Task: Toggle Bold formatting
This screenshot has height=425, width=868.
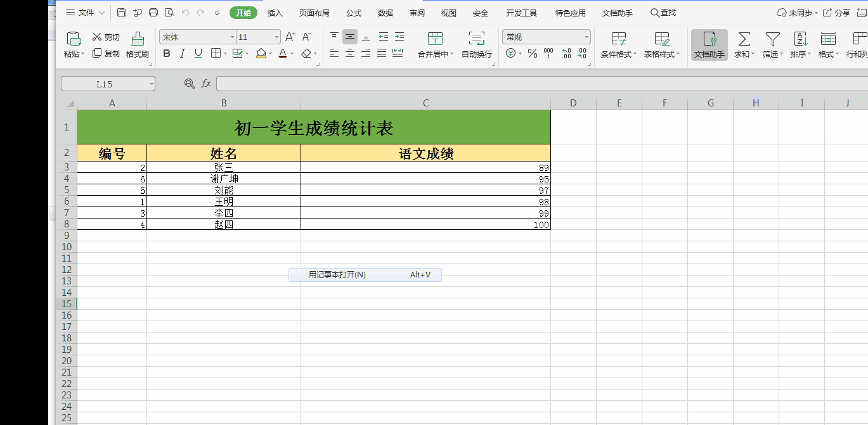Action: [x=167, y=54]
